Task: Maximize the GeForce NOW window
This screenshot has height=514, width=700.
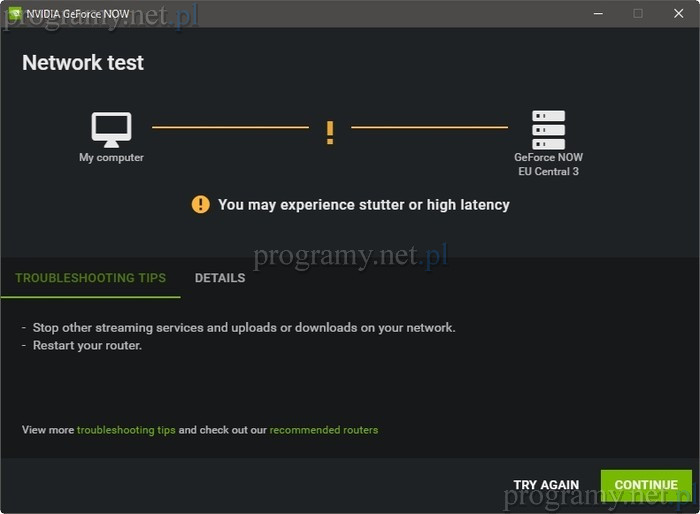Action: [x=638, y=13]
